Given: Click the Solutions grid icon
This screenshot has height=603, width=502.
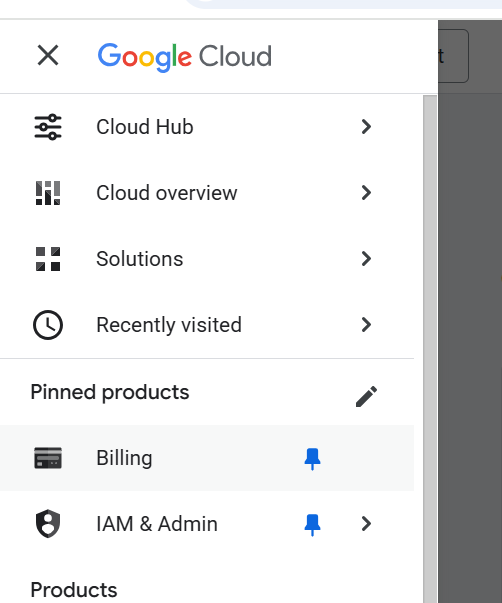Looking at the screenshot, I should [x=48, y=259].
